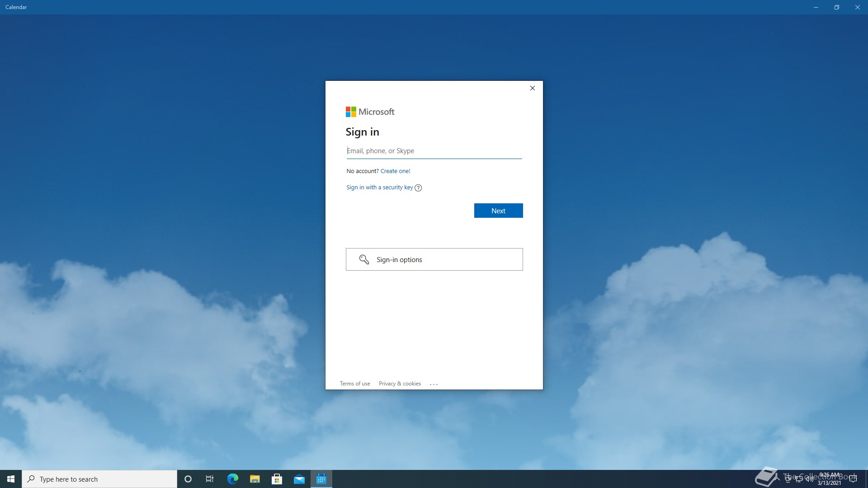Open the three-dot more options in dialog footer
This screenshot has height=488, width=868.
click(x=434, y=384)
